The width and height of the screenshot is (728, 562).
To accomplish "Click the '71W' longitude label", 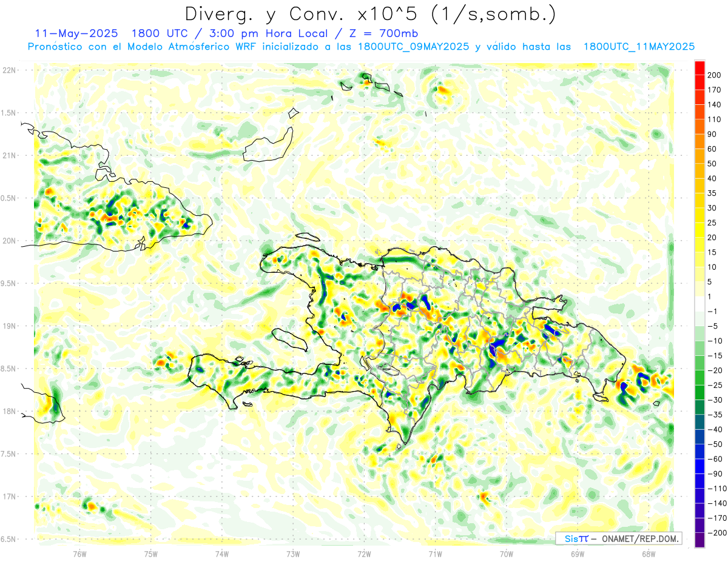I will pos(435,553).
